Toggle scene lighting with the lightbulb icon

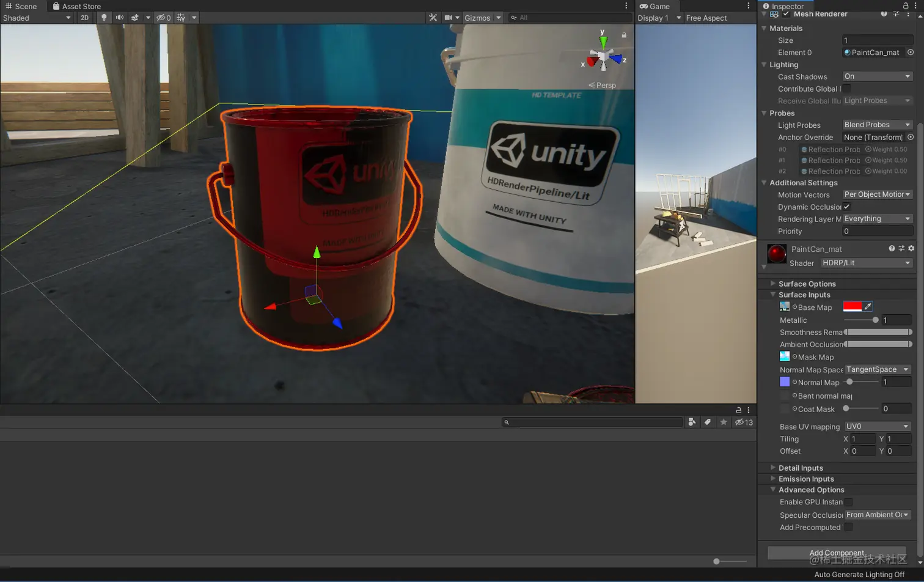click(104, 18)
